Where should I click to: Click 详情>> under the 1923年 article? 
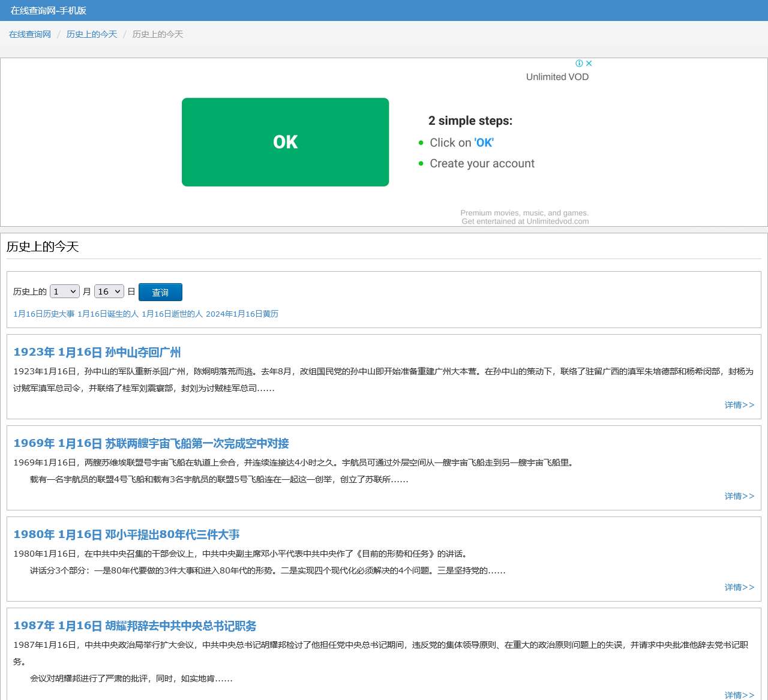(739, 405)
